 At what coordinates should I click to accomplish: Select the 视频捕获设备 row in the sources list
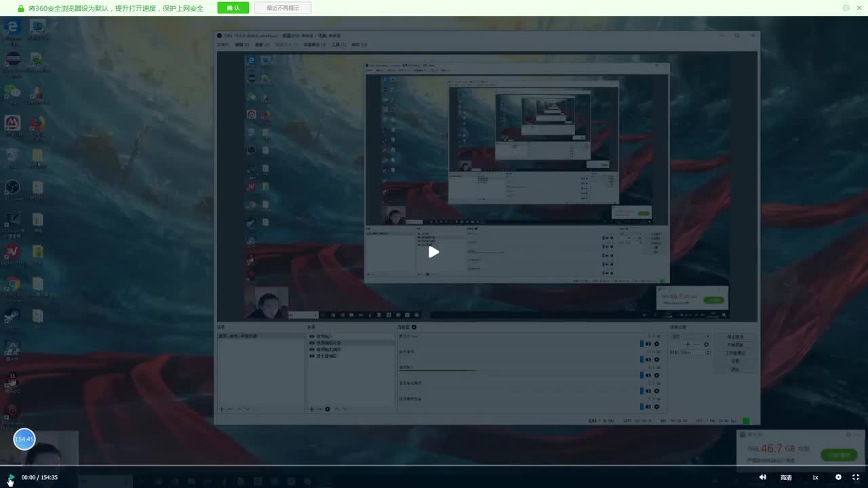coord(351,343)
